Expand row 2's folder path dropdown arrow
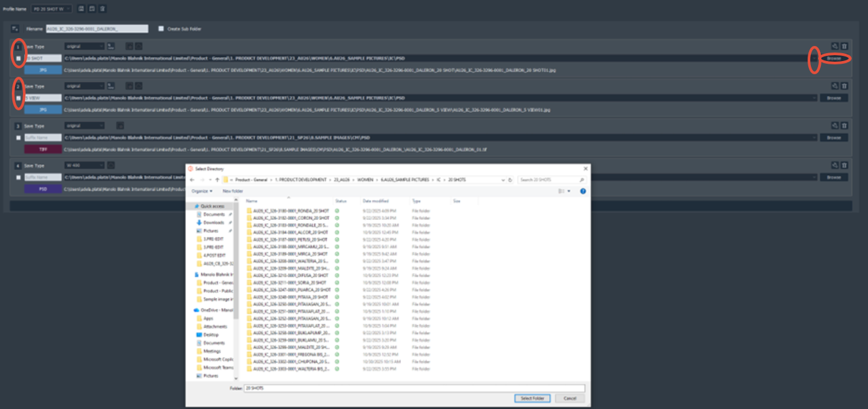This screenshot has width=868, height=409. 814,98
